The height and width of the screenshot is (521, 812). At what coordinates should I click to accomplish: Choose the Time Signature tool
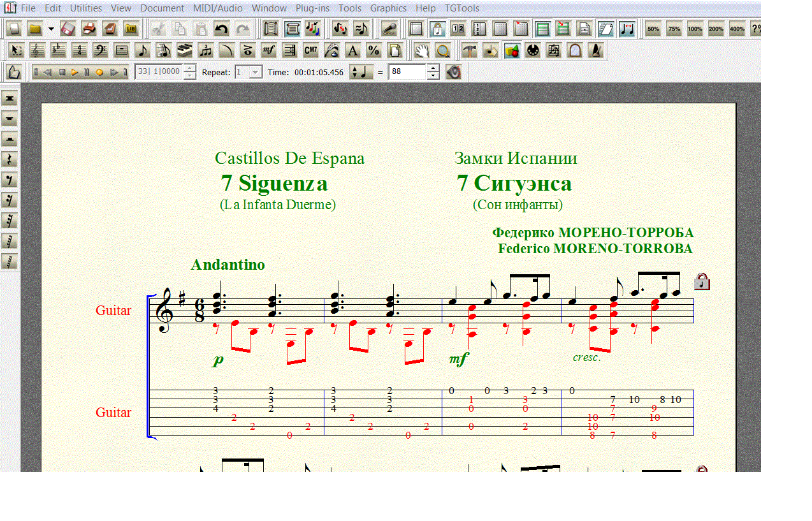coord(80,50)
